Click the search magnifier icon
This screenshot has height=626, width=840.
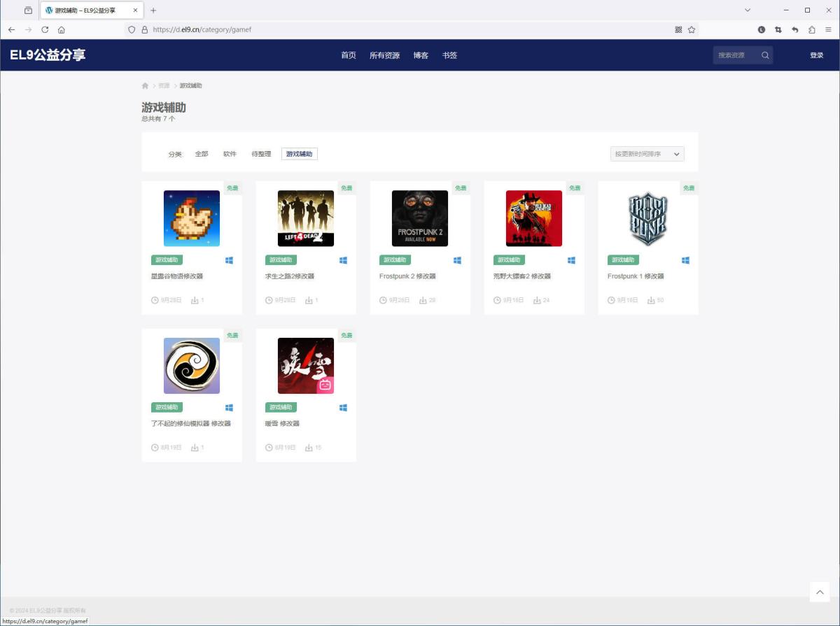point(765,55)
